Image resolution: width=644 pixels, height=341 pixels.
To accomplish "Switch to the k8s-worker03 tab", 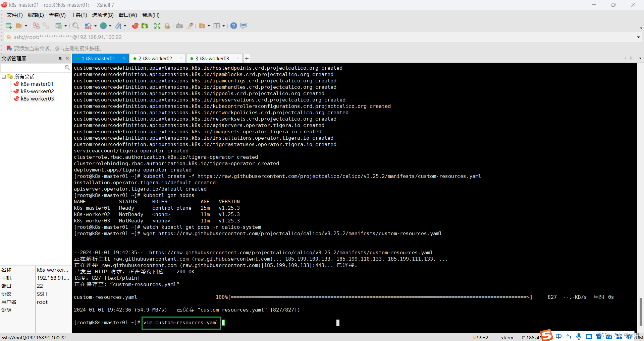I will pos(212,58).
